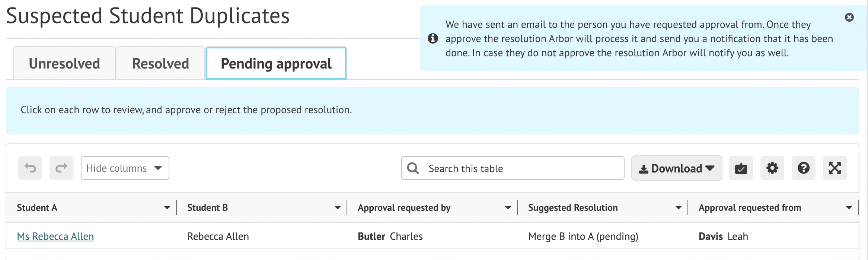This screenshot has height=260, width=868.
Task: Click the undo arrow icon
Action: [x=30, y=168]
